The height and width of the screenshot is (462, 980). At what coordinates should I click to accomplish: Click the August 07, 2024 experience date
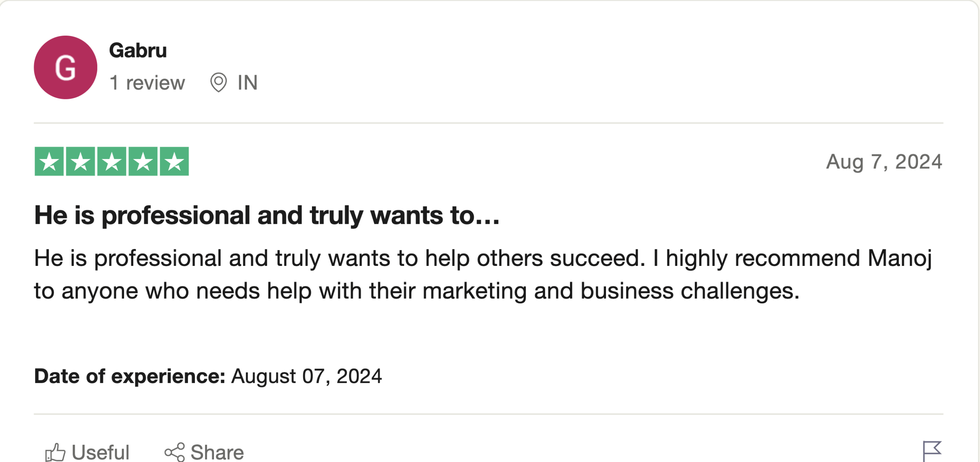click(x=307, y=376)
